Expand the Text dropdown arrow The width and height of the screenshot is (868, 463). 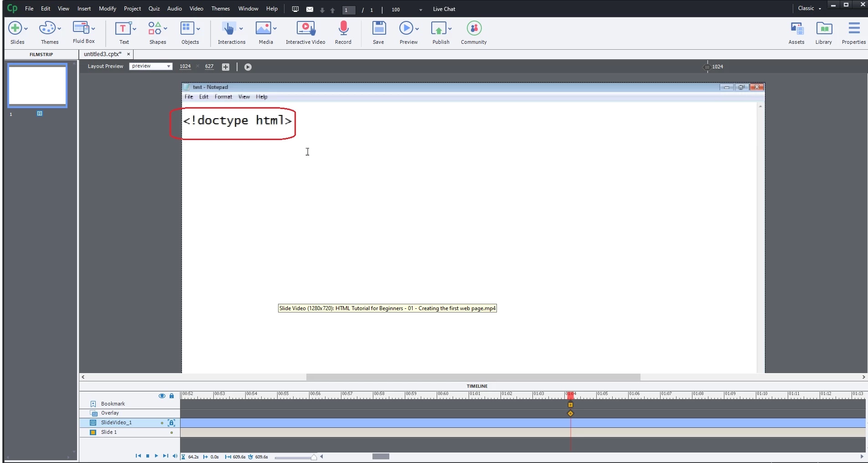(x=134, y=29)
